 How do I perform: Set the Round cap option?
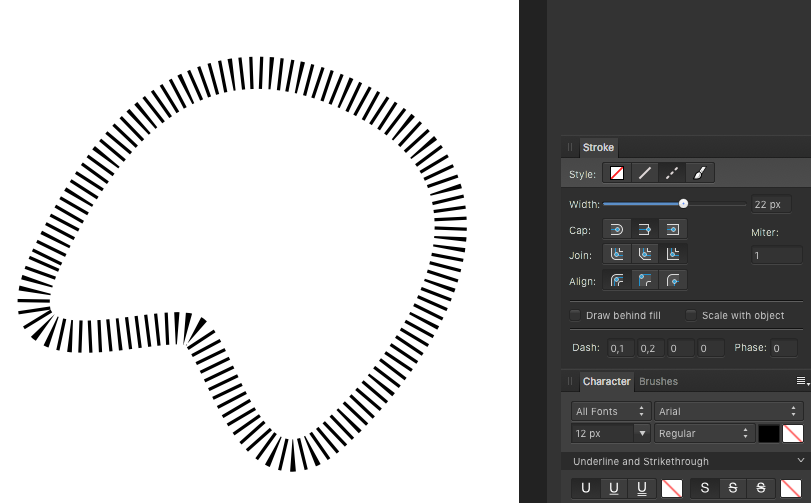617,229
